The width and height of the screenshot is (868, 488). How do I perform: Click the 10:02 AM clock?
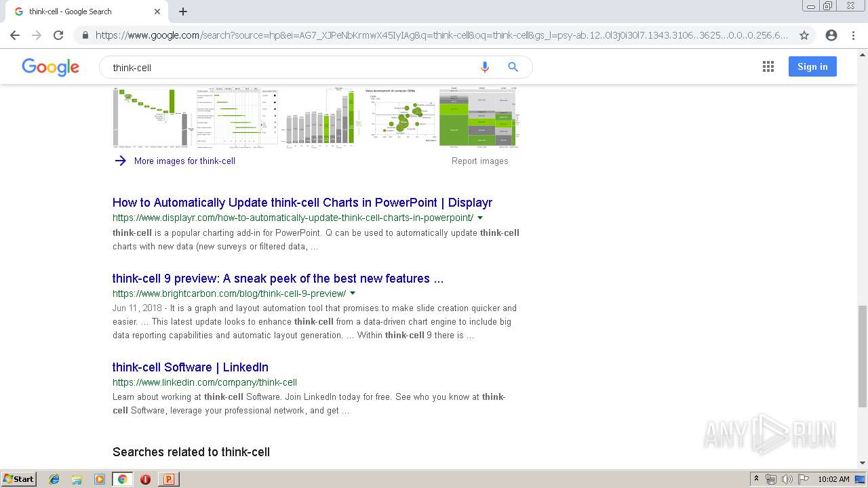833,479
